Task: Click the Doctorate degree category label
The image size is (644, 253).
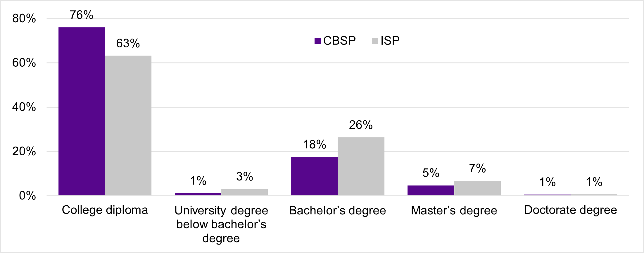Action: point(570,210)
